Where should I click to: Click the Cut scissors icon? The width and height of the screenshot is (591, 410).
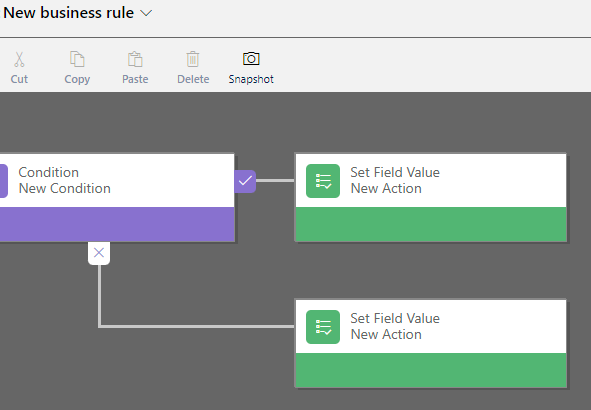(19, 60)
